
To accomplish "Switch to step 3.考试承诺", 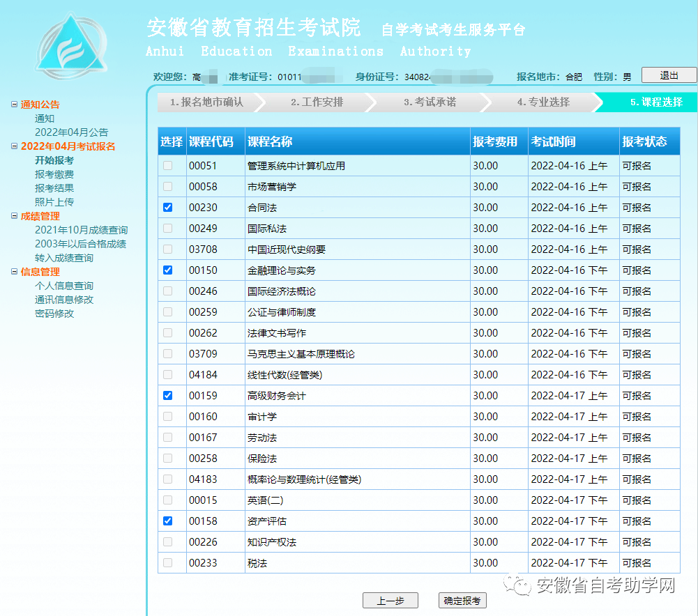I will click(x=430, y=102).
